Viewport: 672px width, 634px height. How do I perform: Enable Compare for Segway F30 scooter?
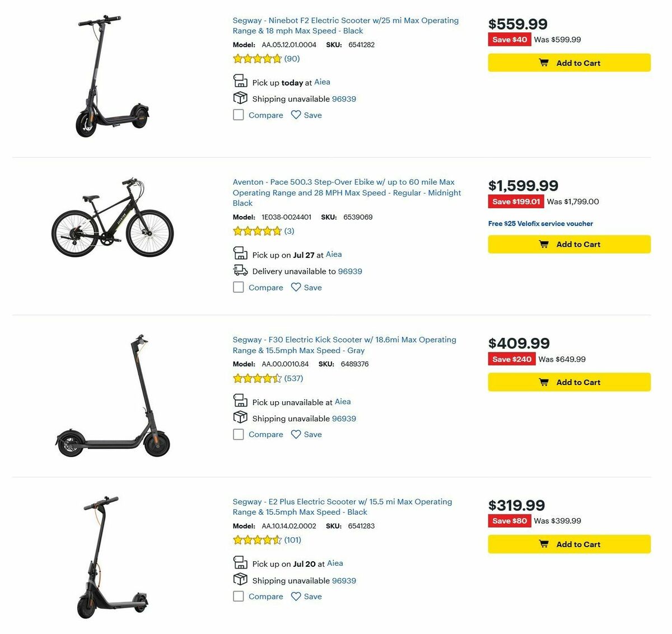tap(239, 434)
